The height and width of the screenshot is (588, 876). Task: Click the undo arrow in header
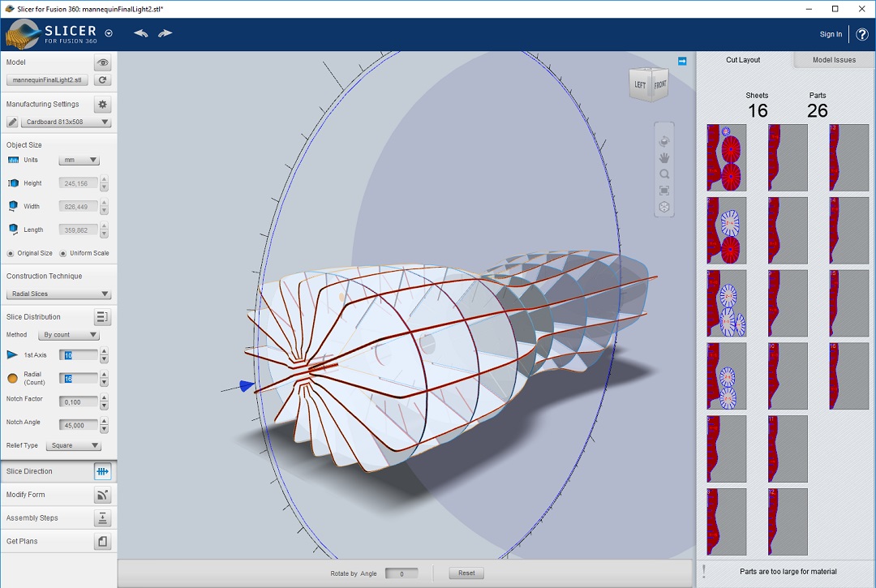(141, 33)
